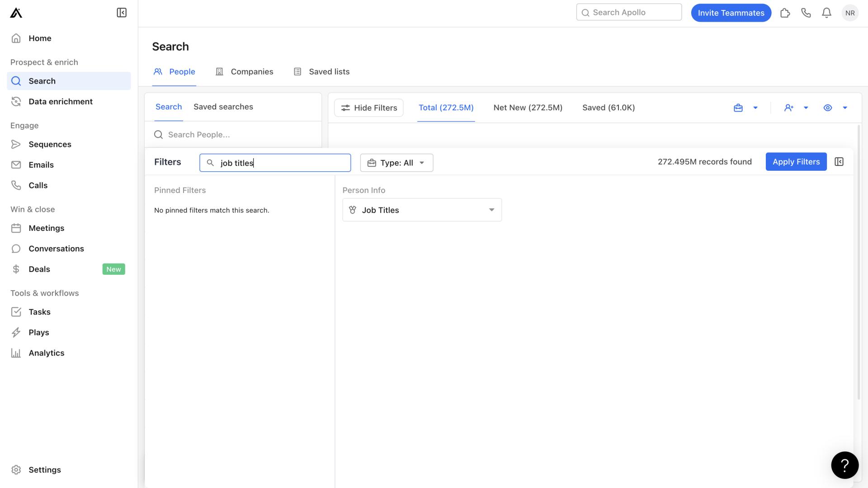Select the Saved searches tab
Screen dimensions: 868x488
pos(224,107)
